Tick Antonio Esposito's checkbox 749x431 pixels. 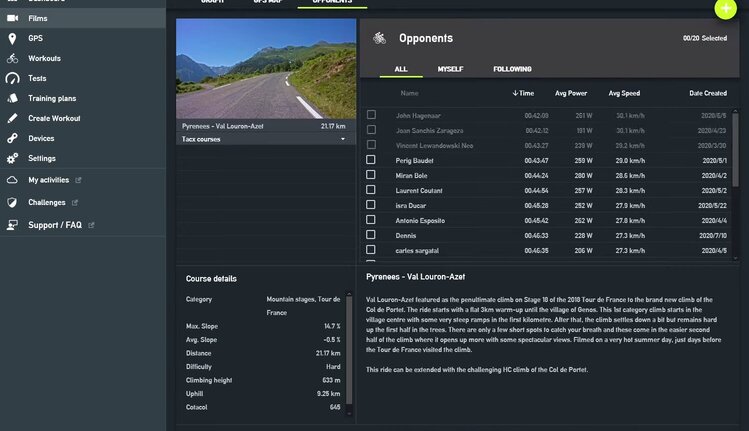[371, 220]
